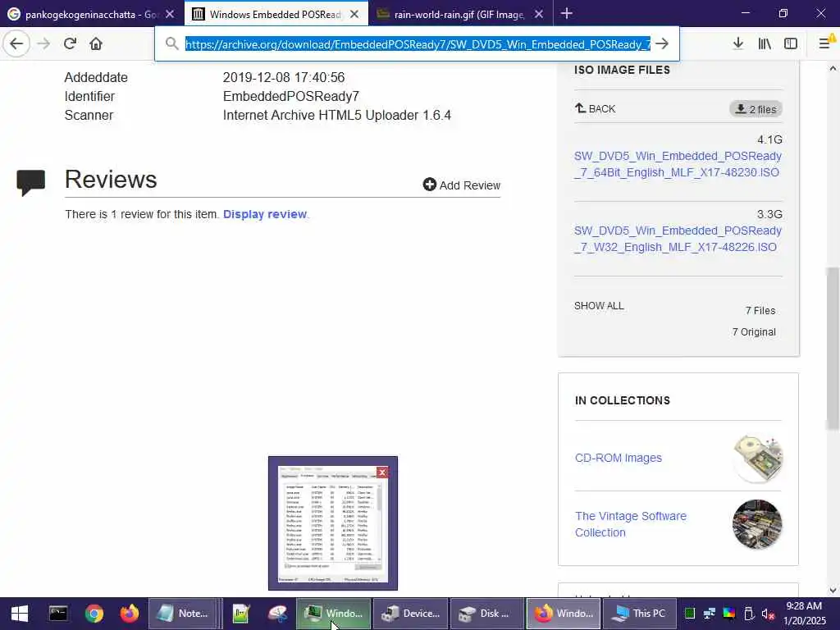
Task: Close the pankogekogeninacchatta tab
Action: 170,15
